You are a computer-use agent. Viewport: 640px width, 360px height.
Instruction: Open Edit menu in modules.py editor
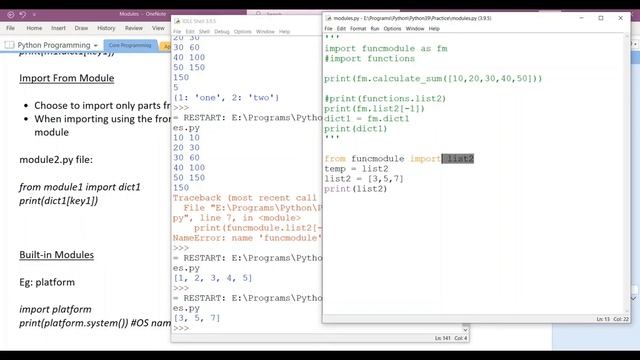pos(341,29)
